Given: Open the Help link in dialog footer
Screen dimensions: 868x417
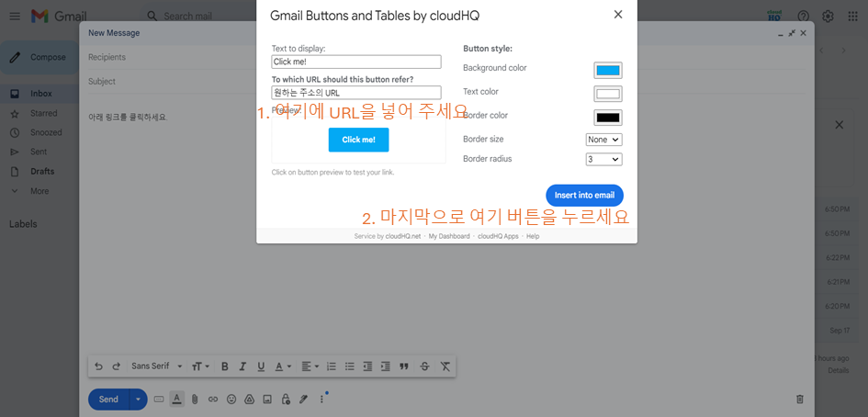Looking at the screenshot, I should [533, 236].
